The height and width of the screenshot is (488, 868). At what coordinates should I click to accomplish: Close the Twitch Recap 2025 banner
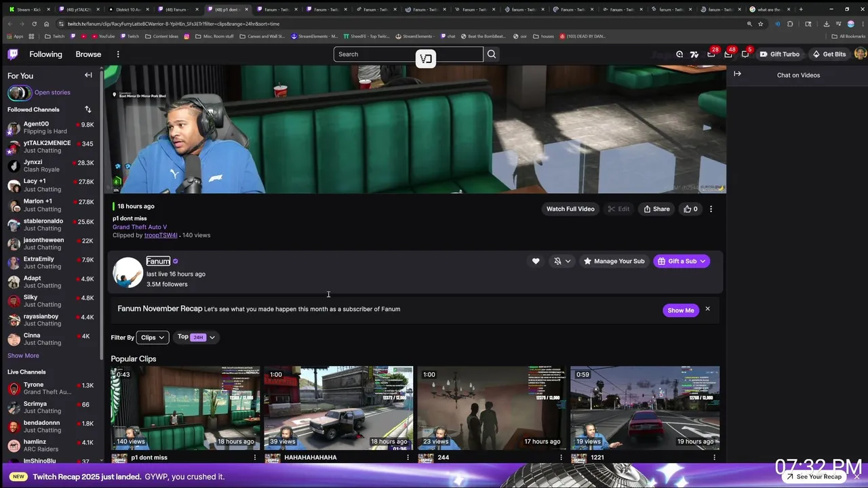click(856, 476)
